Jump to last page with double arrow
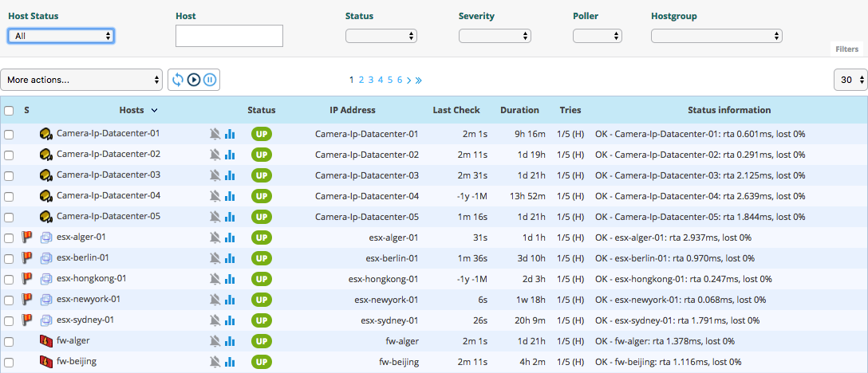The height and width of the screenshot is (373, 868). 419,80
